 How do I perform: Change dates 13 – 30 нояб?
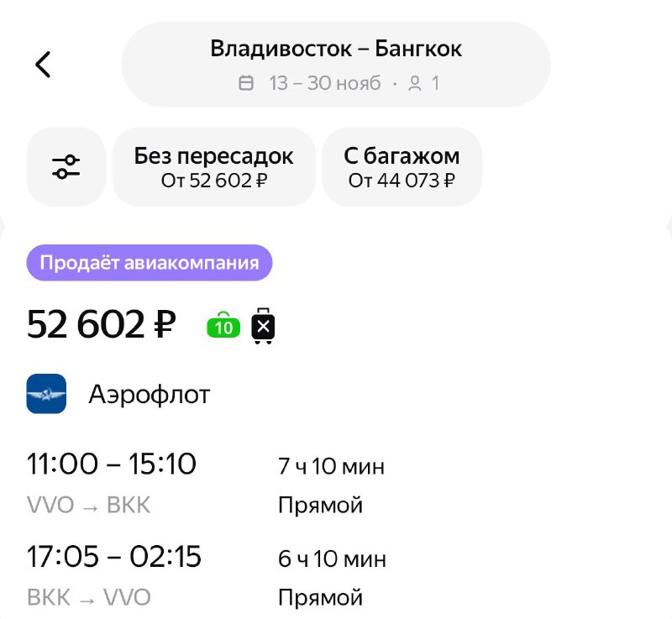tap(325, 83)
